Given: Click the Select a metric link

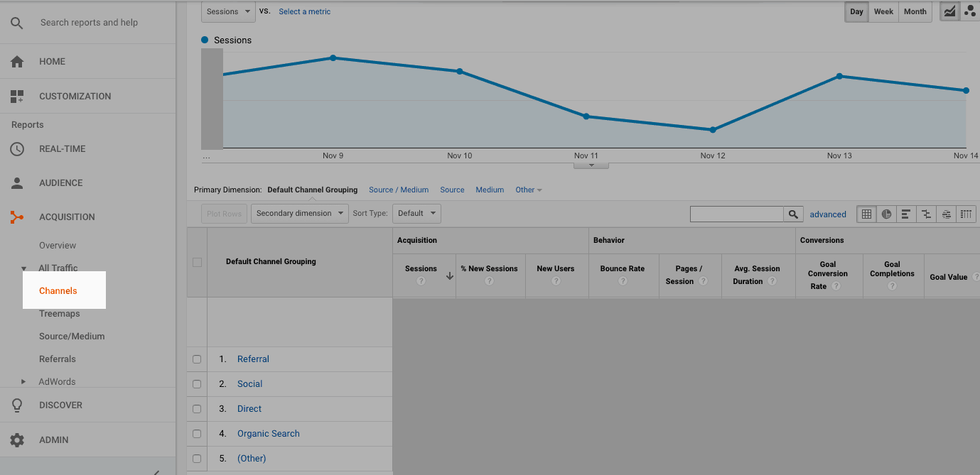Looking at the screenshot, I should click(304, 11).
